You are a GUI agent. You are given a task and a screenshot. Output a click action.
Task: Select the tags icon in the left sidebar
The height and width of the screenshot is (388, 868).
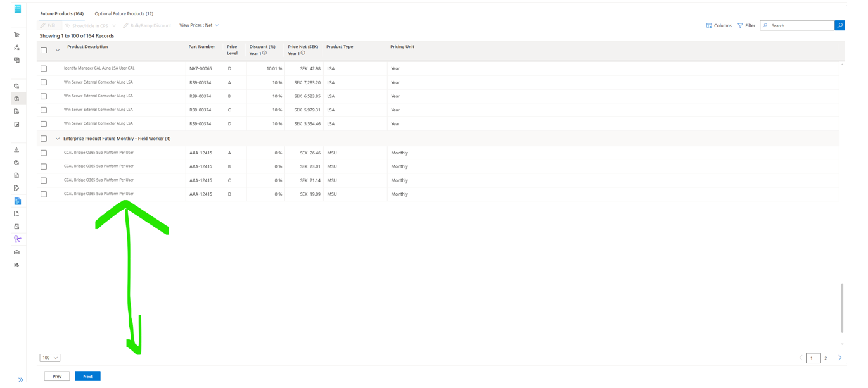pyautogui.click(x=16, y=35)
